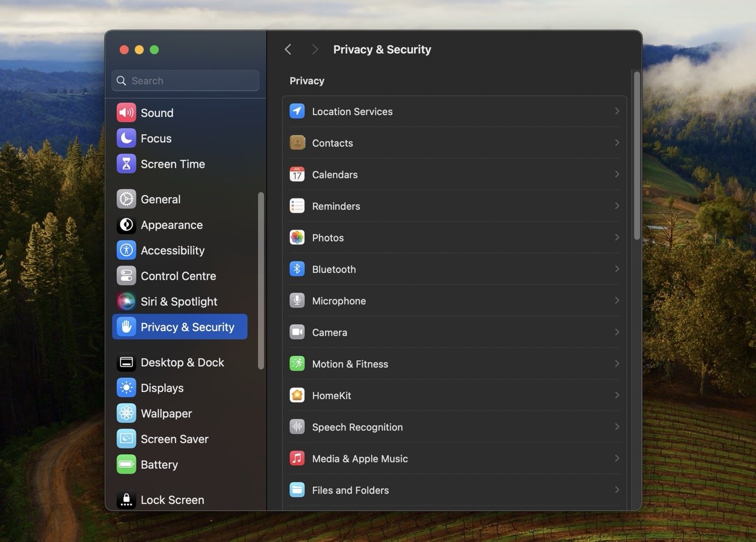The height and width of the screenshot is (542, 756).
Task: Click the Camera icon
Action: pos(297,332)
